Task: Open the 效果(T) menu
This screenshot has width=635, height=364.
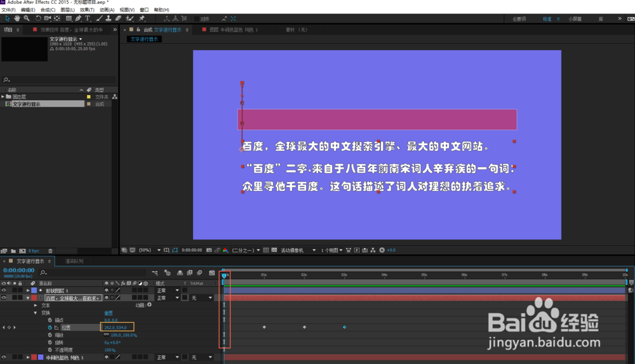Action: click(x=87, y=10)
